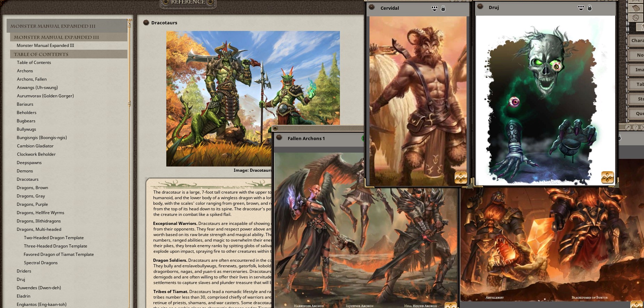This screenshot has width=644, height=308.
Task: Open Dragons, Multi-headed entry
Action: (x=39, y=229)
